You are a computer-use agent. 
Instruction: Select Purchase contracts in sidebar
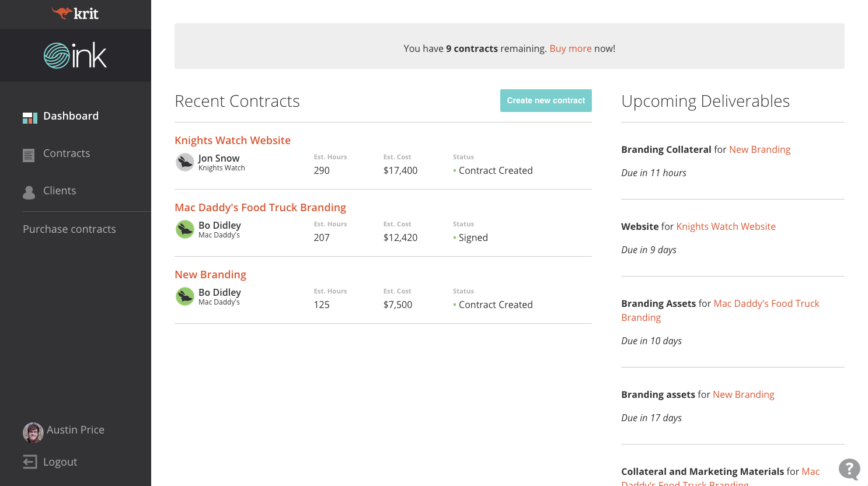pos(69,229)
